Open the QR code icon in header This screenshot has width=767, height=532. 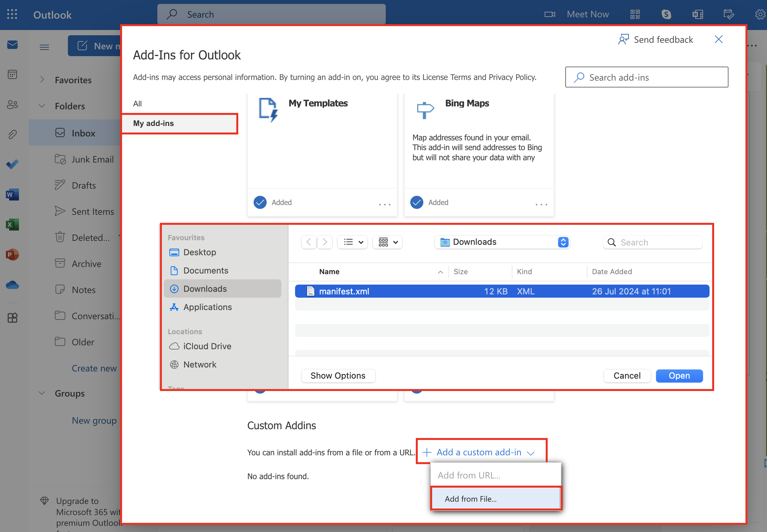[635, 14]
